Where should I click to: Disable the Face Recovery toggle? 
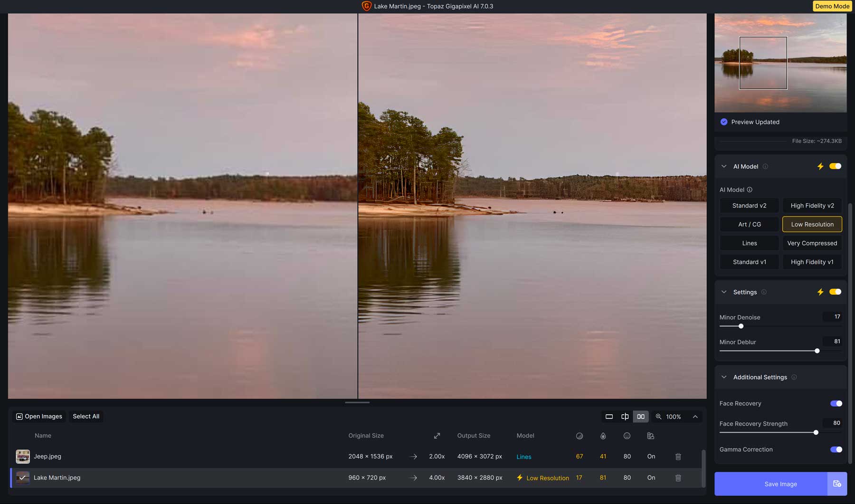coord(836,403)
